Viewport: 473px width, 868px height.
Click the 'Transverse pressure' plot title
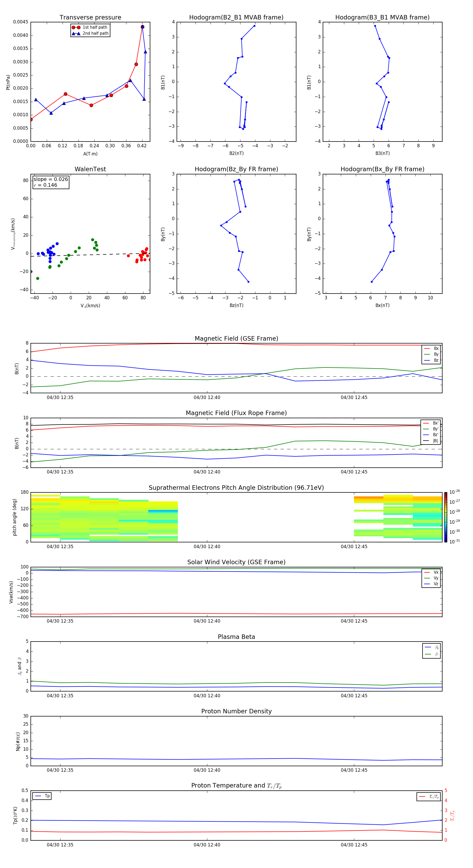tap(90, 18)
